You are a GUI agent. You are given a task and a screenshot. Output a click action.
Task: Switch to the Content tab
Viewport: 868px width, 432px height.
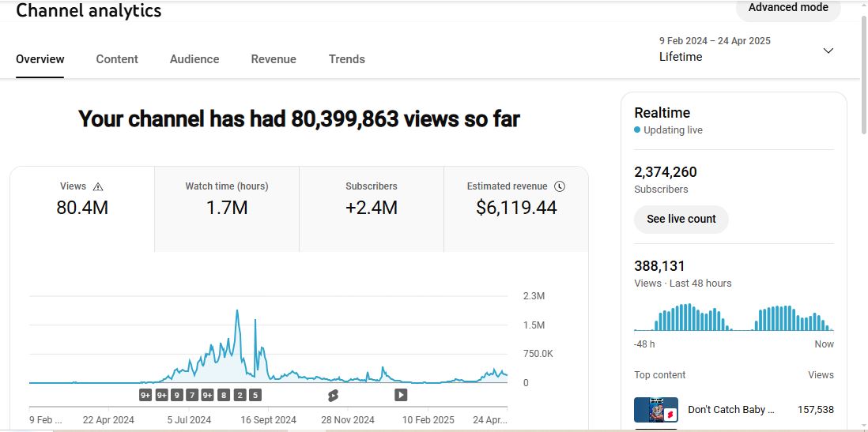click(x=117, y=59)
